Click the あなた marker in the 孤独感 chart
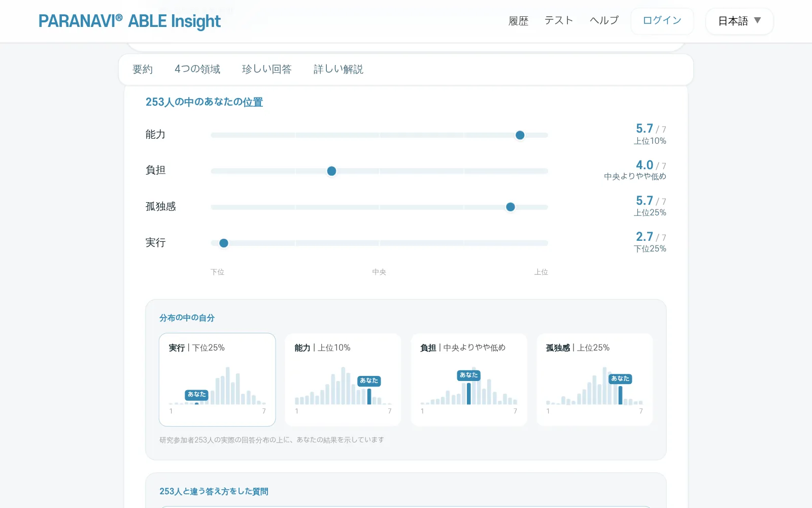The height and width of the screenshot is (508, 812). tap(620, 379)
